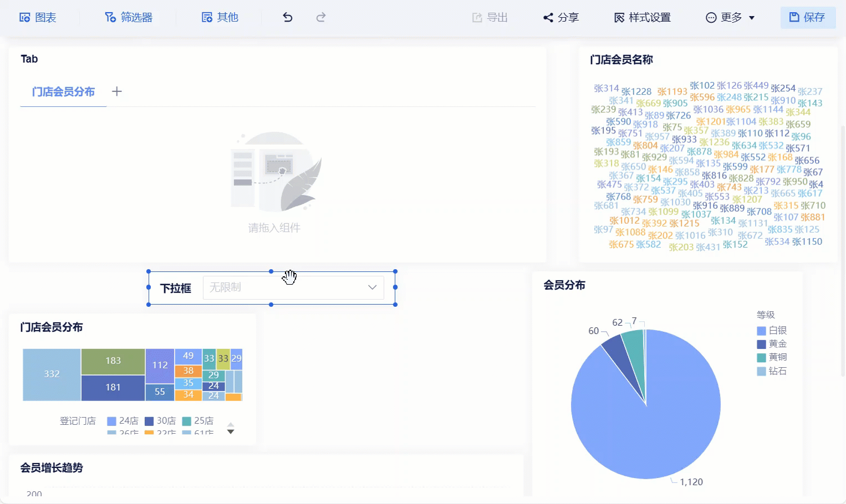This screenshot has width=846, height=504.
Task: Click the 导出 export button
Action: 490,17
